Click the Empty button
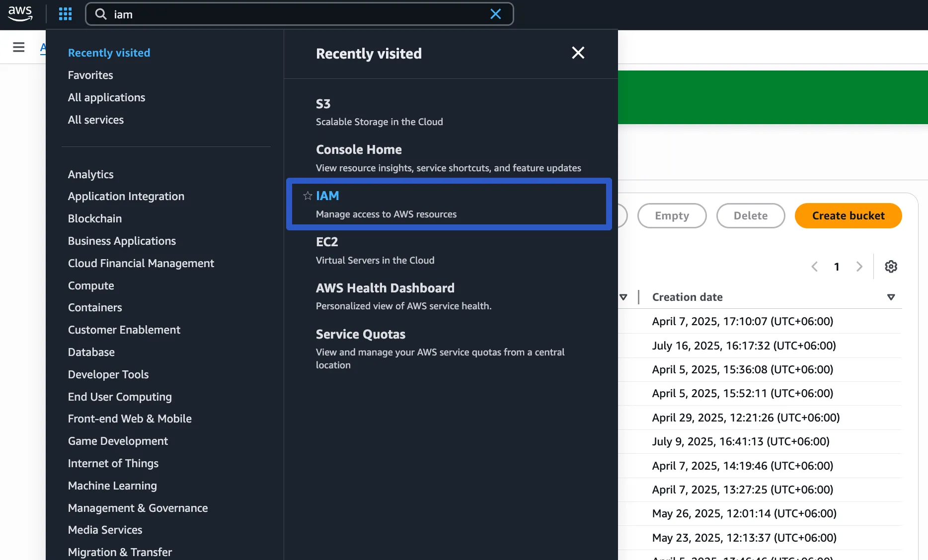The width and height of the screenshot is (928, 560). (x=672, y=215)
